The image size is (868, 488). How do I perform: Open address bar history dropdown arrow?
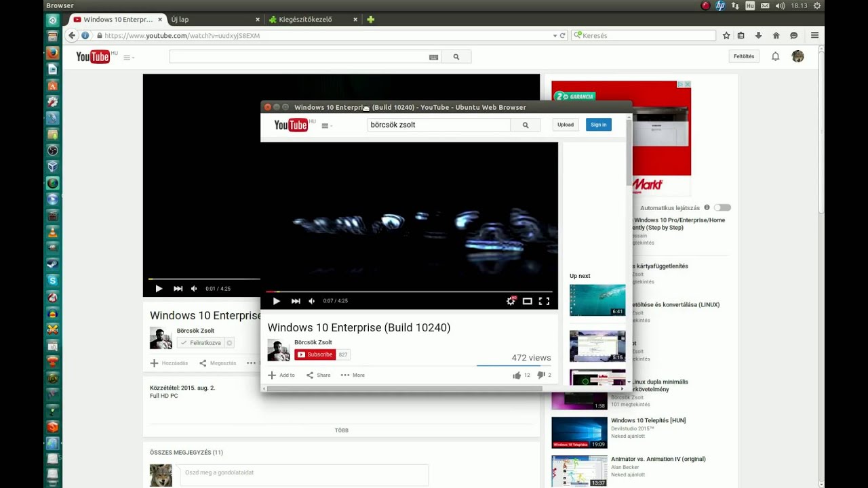click(x=555, y=35)
